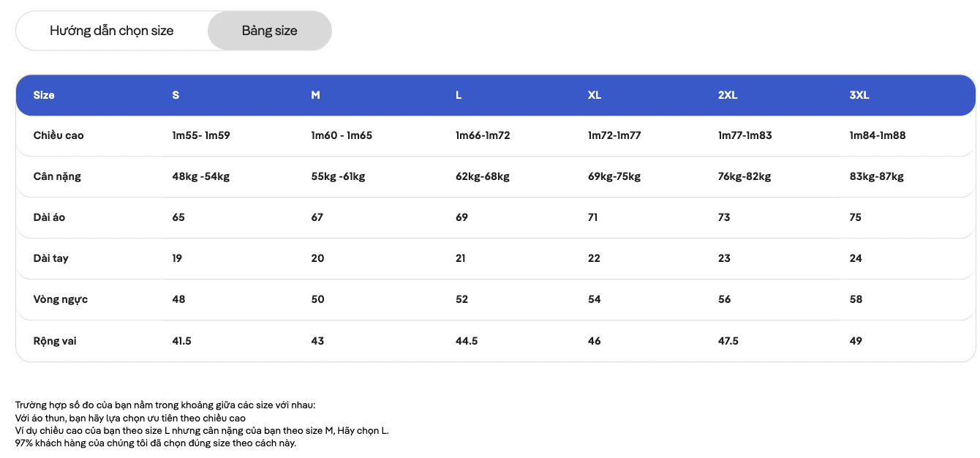Select the Dài tay row label
The width and height of the screenshot is (980, 458).
pos(51,258)
